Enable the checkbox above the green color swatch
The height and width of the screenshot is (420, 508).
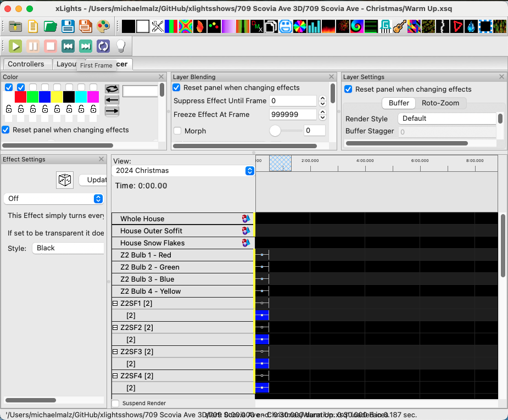tap(33, 87)
